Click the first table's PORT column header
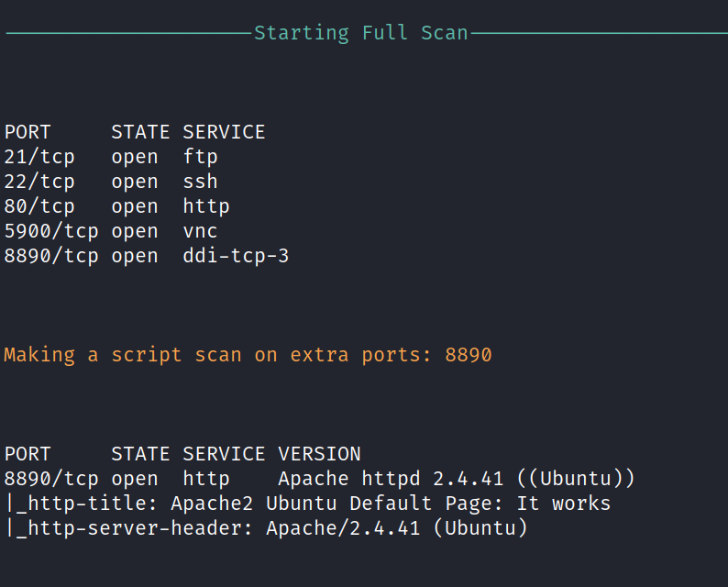Screen dimensions: 728x587 click(28, 132)
